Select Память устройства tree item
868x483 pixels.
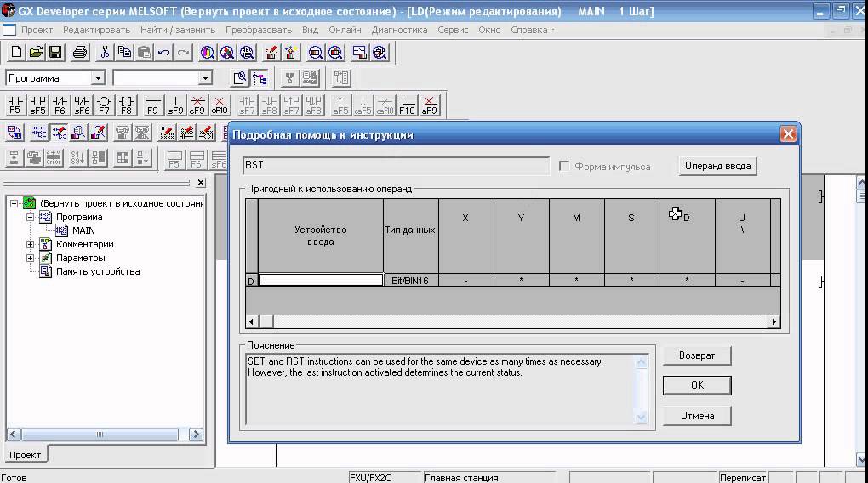coord(98,271)
